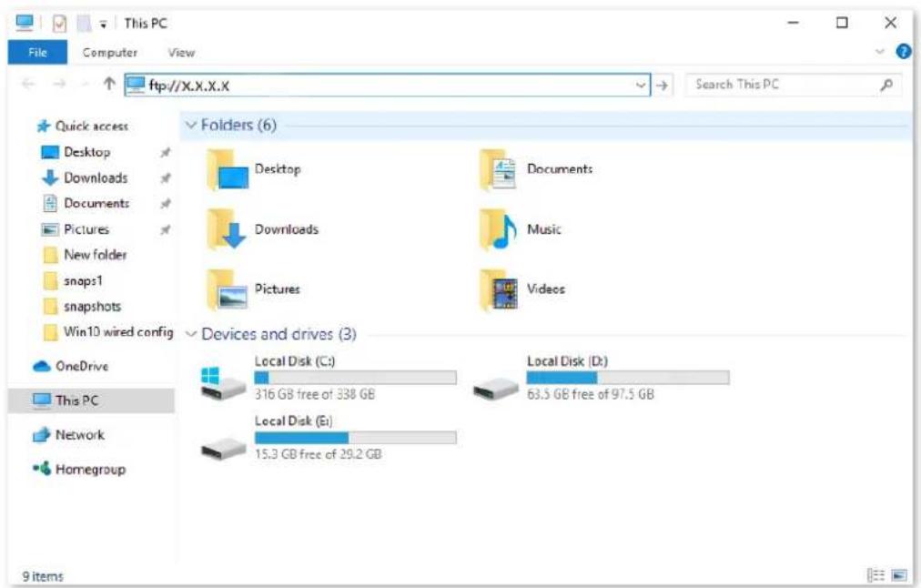Open the Computer ribbon tab
Viewport: 921px width, 588px height.
(x=110, y=52)
